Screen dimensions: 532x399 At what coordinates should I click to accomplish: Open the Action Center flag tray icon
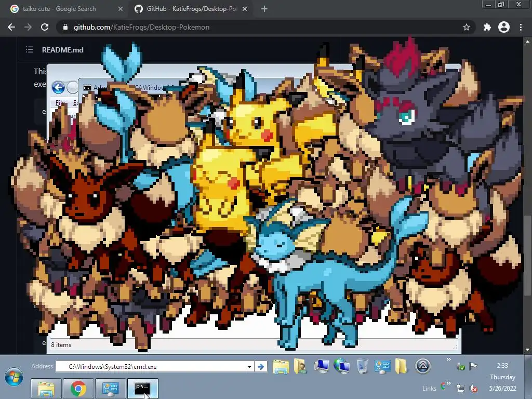pos(473,366)
